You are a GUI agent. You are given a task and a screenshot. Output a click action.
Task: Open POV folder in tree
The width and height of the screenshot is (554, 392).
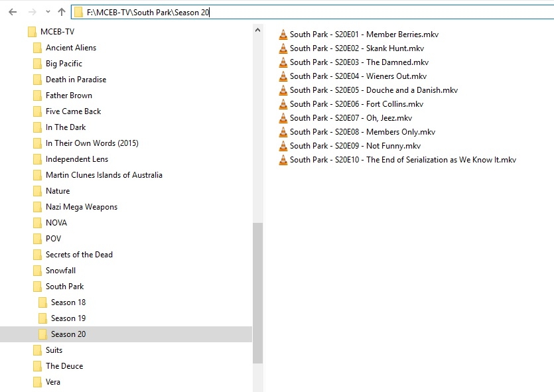tap(53, 238)
